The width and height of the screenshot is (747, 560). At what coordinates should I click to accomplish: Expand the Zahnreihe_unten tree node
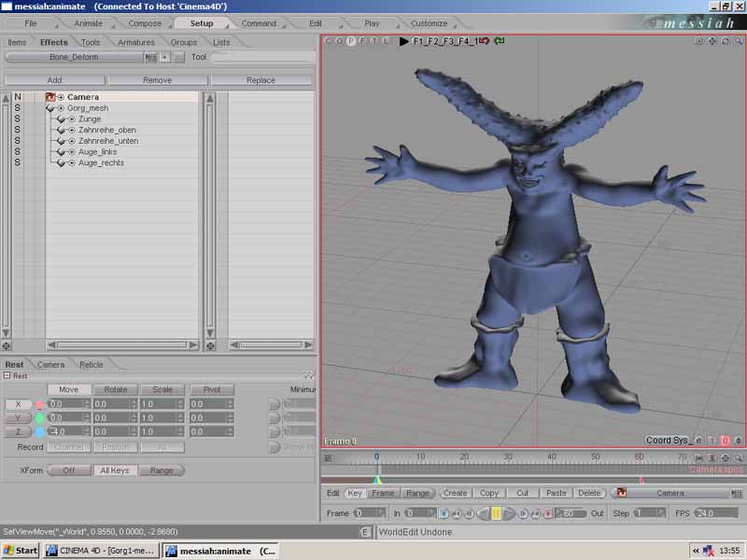pyautogui.click(x=72, y=141)
